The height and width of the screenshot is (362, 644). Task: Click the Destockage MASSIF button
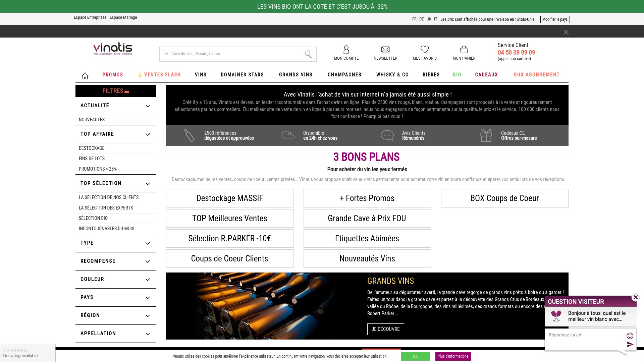click(230, 198)
